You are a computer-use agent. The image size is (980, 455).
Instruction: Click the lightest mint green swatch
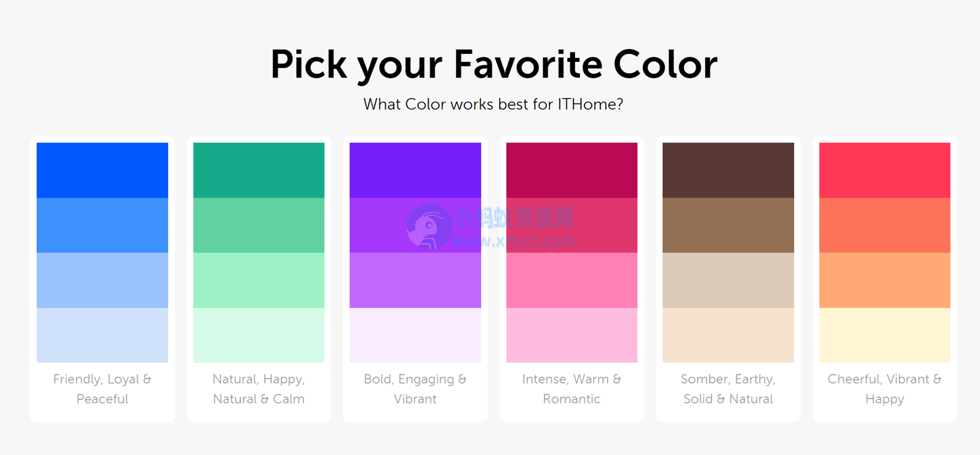tap(259, 335)
